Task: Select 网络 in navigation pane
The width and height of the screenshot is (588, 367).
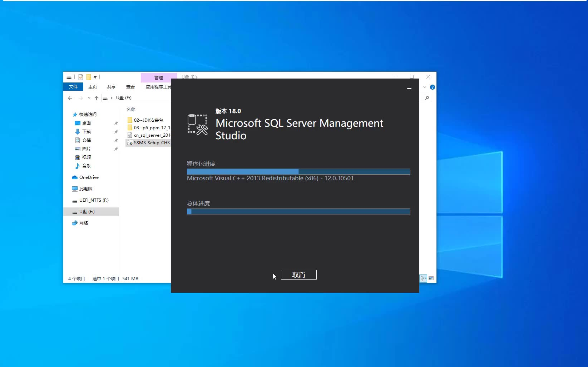Action: pos(80,223)
